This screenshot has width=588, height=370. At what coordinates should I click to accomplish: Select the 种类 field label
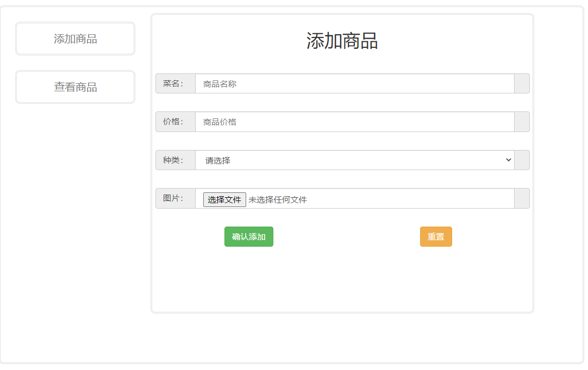point(175,160)
